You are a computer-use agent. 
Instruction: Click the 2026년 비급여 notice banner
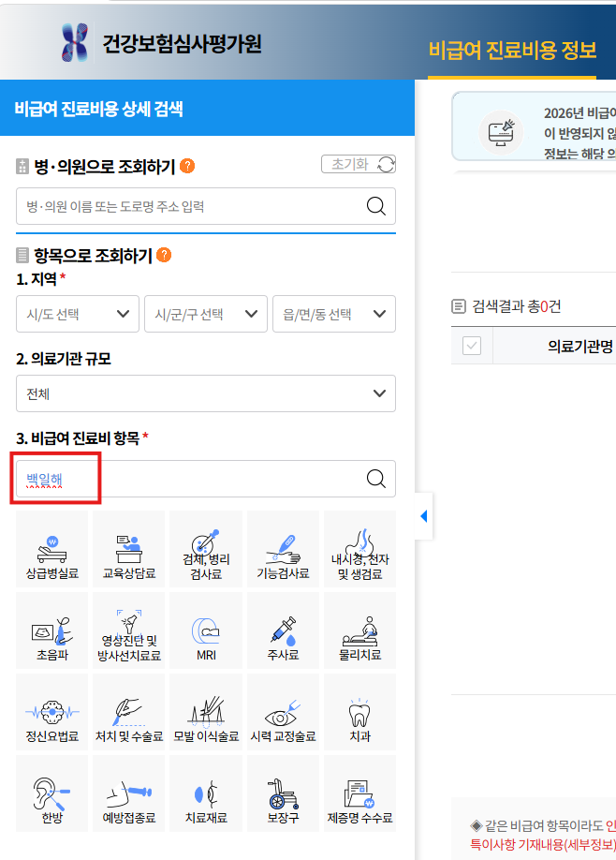tap(534, 127)
